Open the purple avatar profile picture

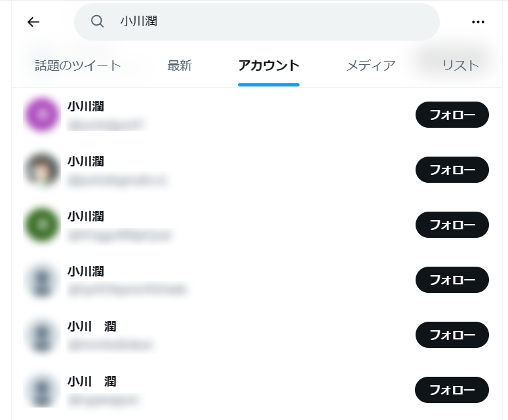click(x=42, y=115)
